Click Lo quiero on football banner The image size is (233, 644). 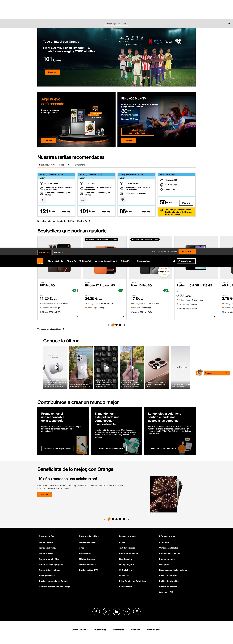[x=53, y=72]
